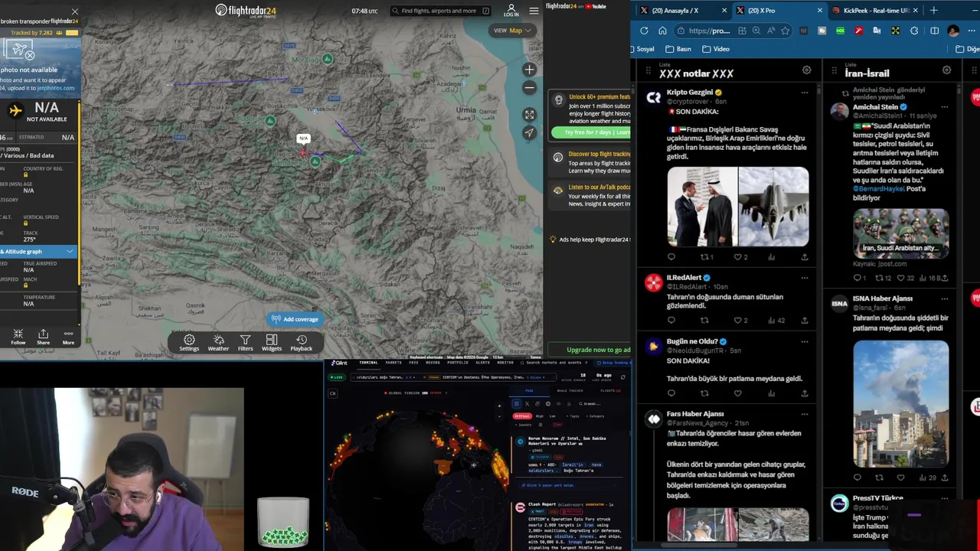Viewport: 980px width, 551px height.
Task: Like the Amichai Stein post
Action: point(900,278)
